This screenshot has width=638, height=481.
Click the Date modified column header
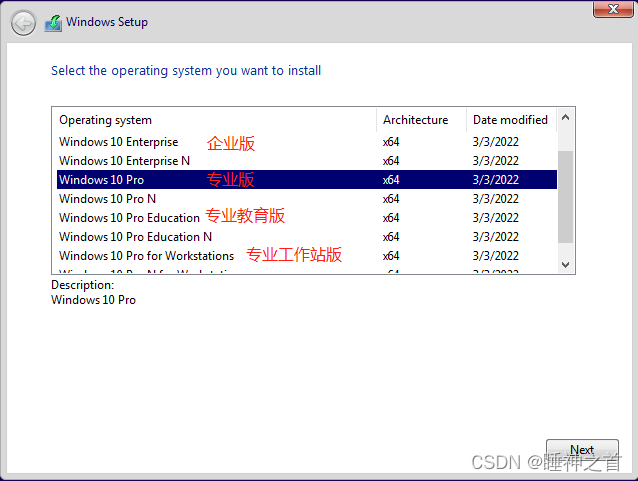(511, 120)
